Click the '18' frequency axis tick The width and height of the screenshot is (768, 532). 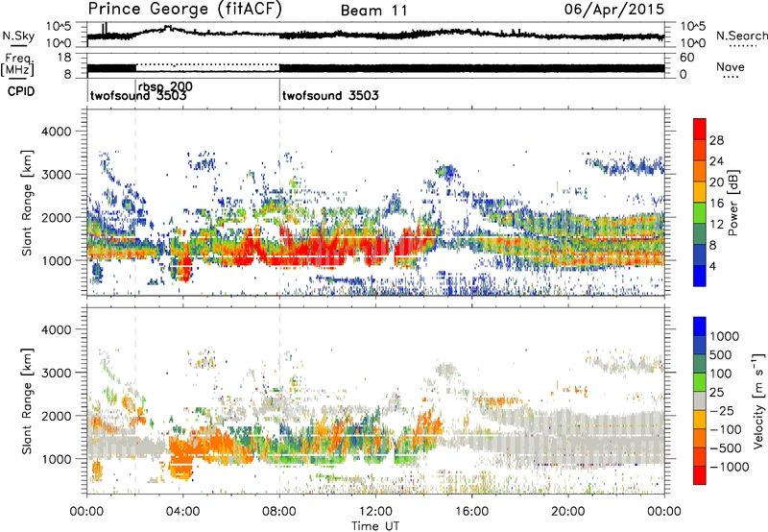pos(64,58)
